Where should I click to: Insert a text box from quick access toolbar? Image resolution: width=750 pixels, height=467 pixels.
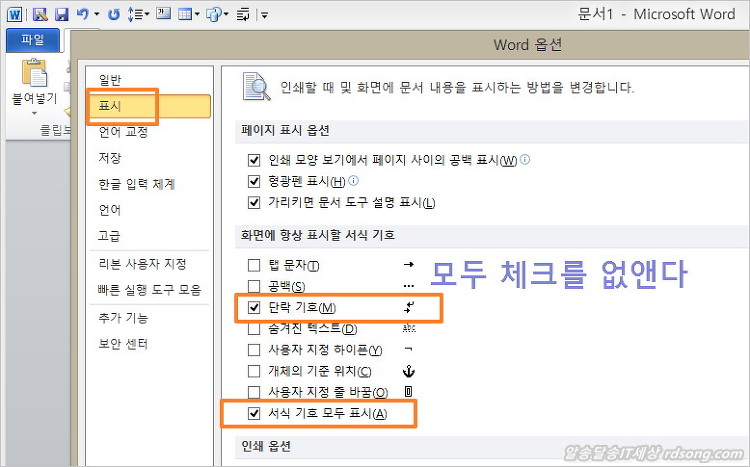click(x=164, y=14)
